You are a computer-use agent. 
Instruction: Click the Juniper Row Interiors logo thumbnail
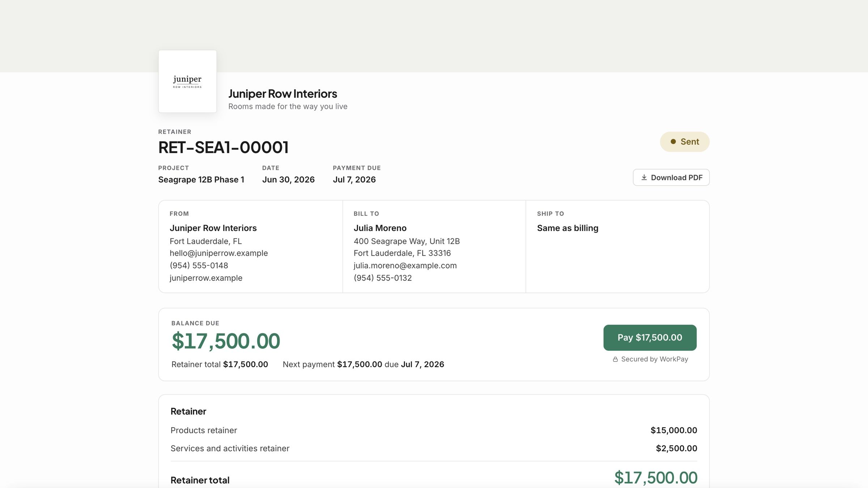point(187,81)
